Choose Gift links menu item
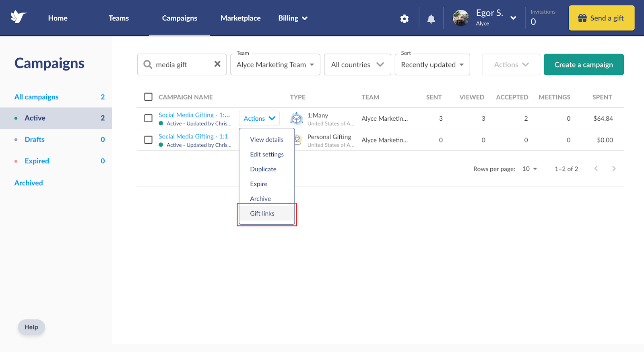The height and width of the screenshot is (352, 644). pos(266,214)
